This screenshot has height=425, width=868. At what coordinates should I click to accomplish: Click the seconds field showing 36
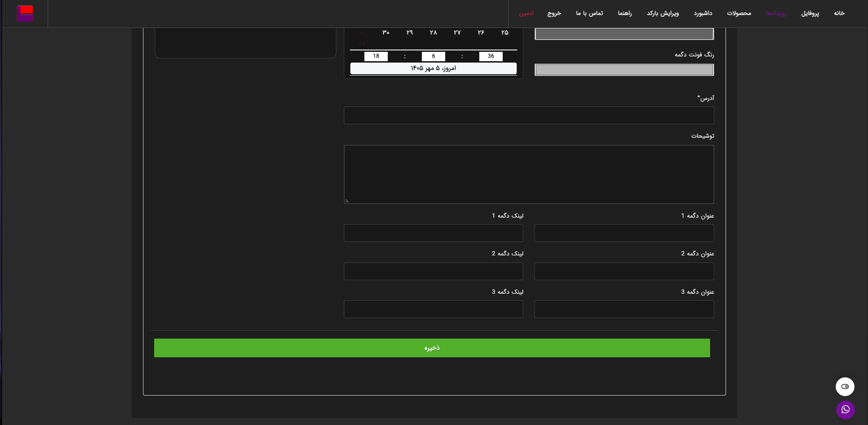(x=491, y=56)
